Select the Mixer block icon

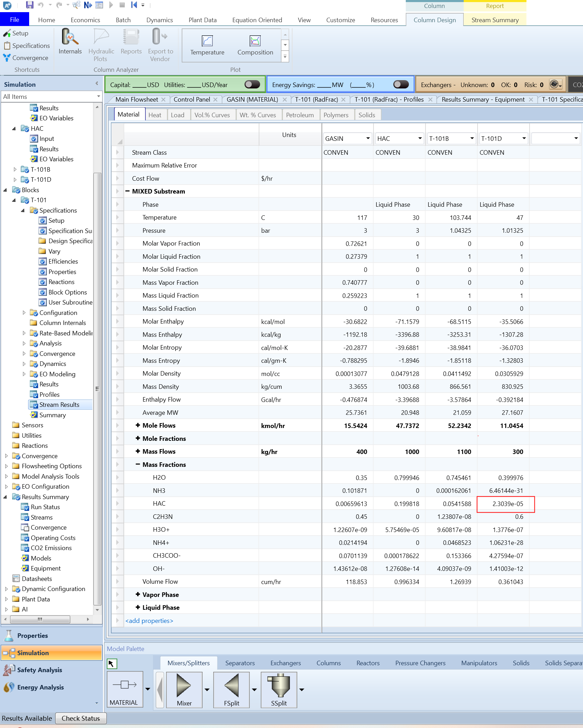click(184, 690)
